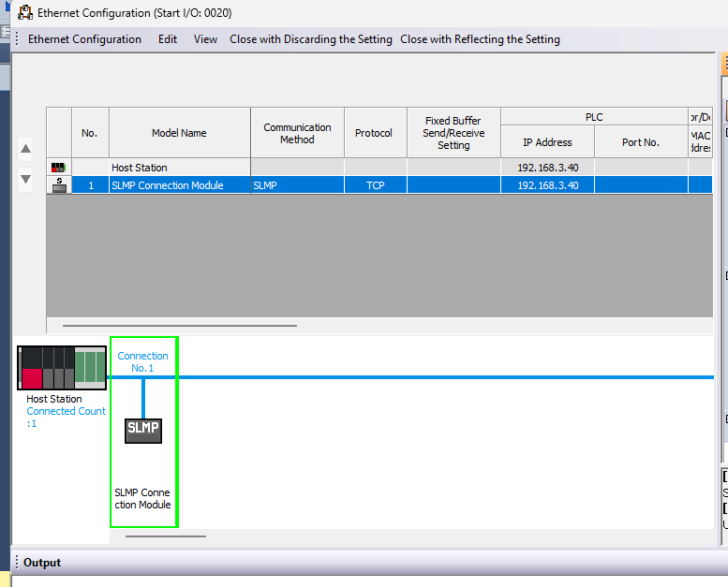Click the diagram's horizontal scrollbar
This screenshot has height=587, width=728.
tap(165, 536)
